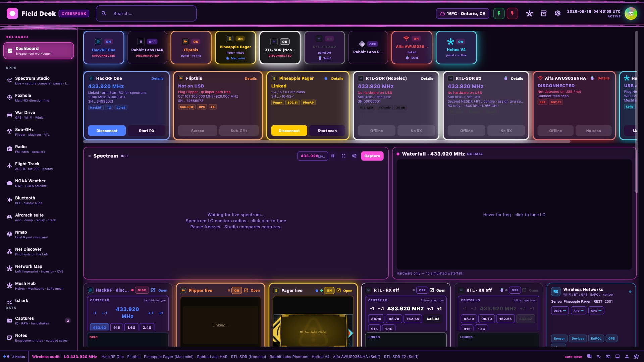The width and height of the screenshot is (644, 362).
Task: Click the edit notes icon in status bar
Action: pyautogui.click(x=598, y=357)
